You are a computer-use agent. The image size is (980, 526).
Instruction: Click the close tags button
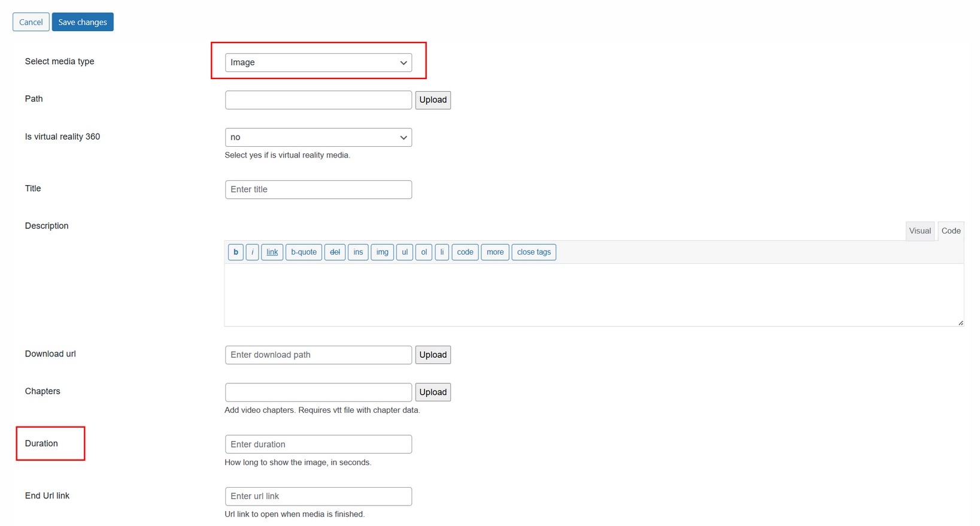(533, 252)
